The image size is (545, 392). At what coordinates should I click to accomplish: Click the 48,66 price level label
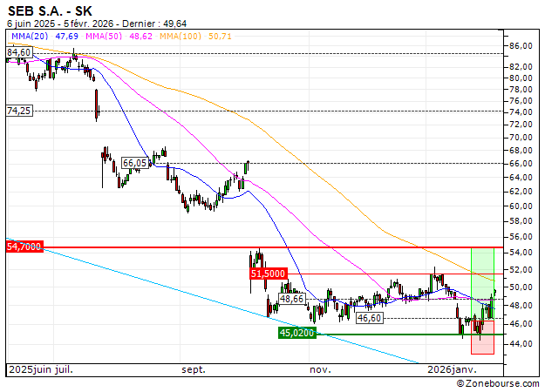pyautogui.click(x=290, y=299)
